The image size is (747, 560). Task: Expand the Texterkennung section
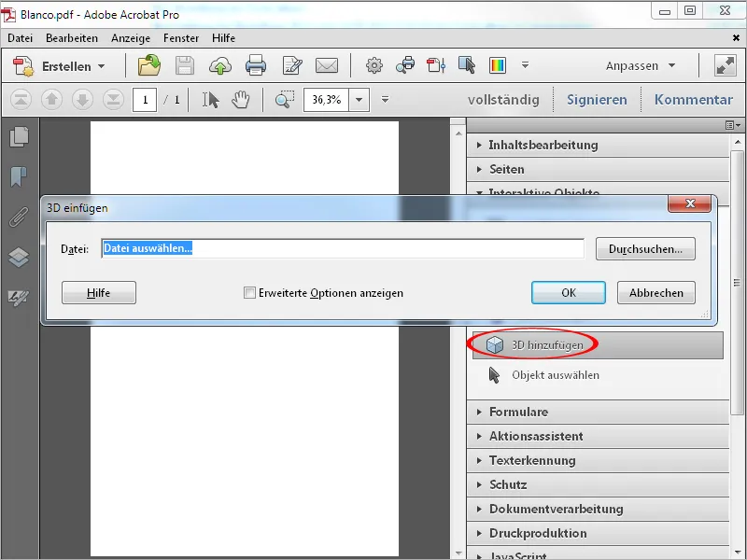click(598, 460)
